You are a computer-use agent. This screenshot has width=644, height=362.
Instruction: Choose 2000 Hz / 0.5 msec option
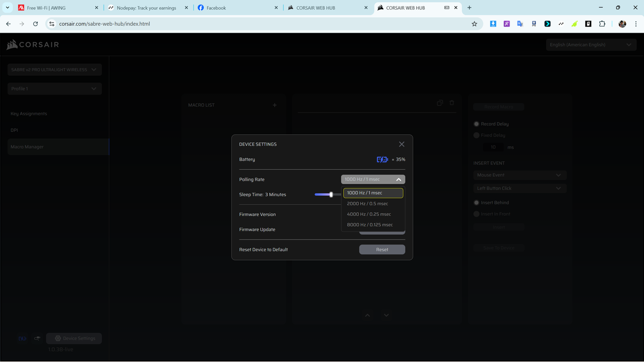373,204
